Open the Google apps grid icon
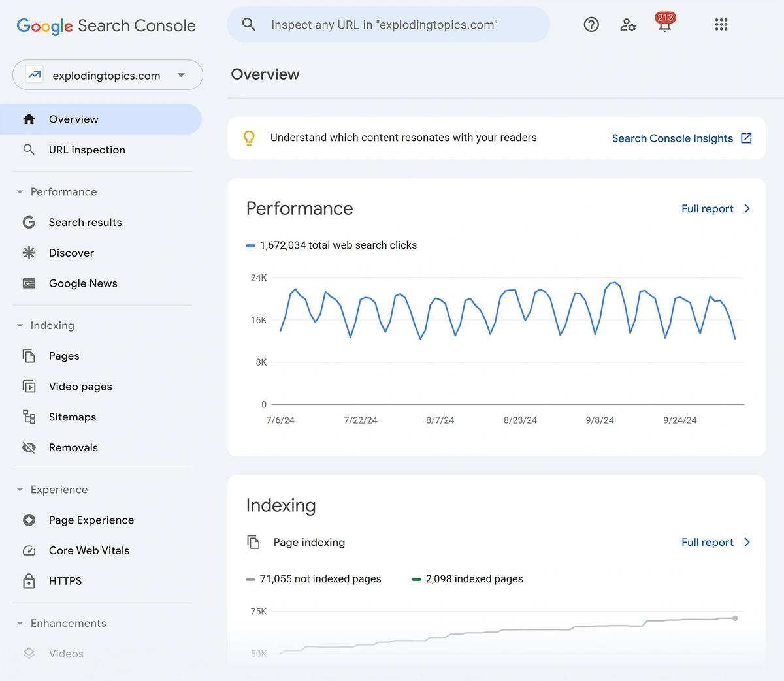The width and height of the screenshot is (784, 681). coord(721,25)
